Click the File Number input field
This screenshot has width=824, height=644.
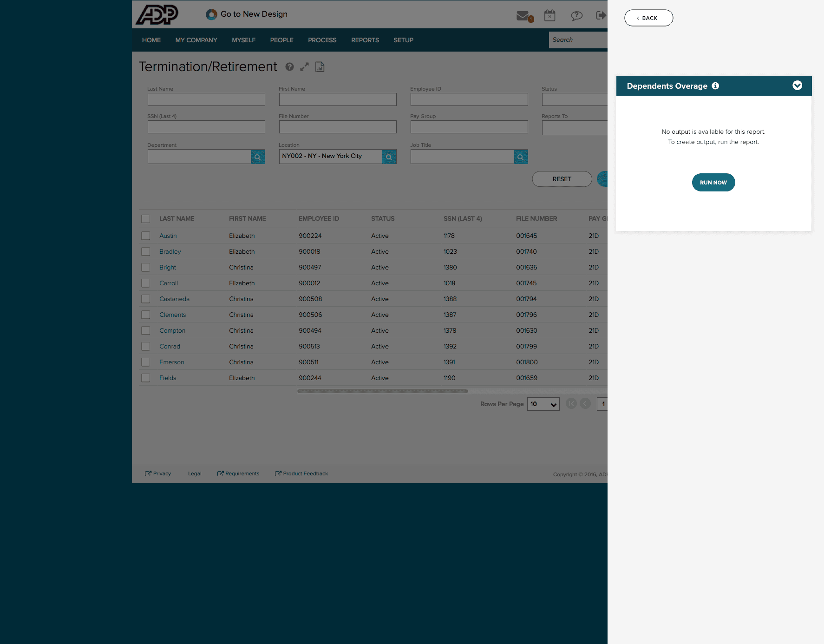(x=338, y=127)
